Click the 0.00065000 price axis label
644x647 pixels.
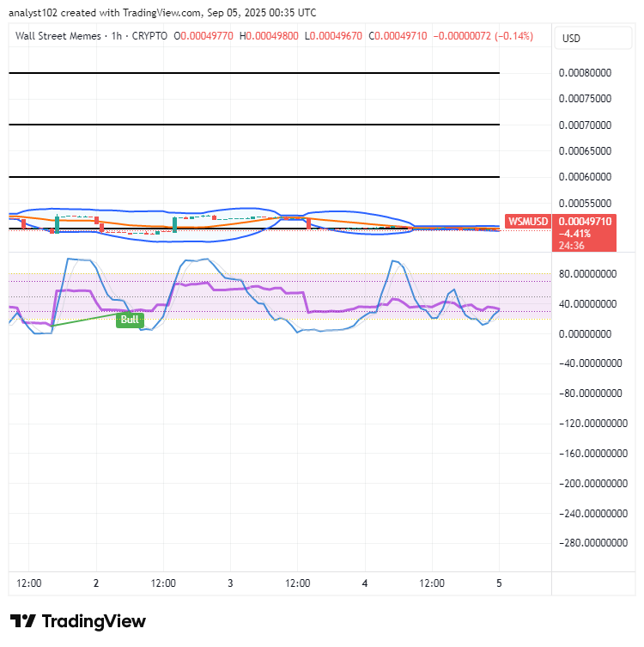585,151
